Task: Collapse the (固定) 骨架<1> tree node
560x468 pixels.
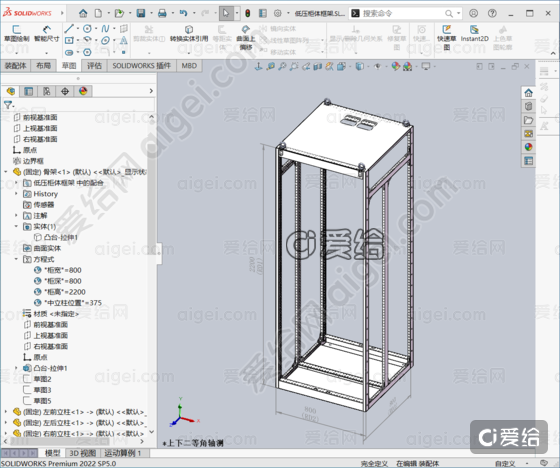Action: tap(6, 172)
